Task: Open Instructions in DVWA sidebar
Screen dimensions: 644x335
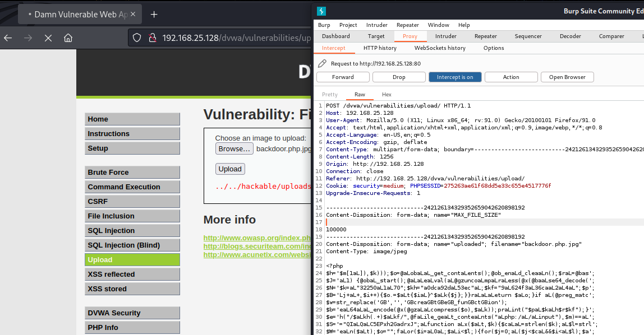Action: [x=132, y=134]
